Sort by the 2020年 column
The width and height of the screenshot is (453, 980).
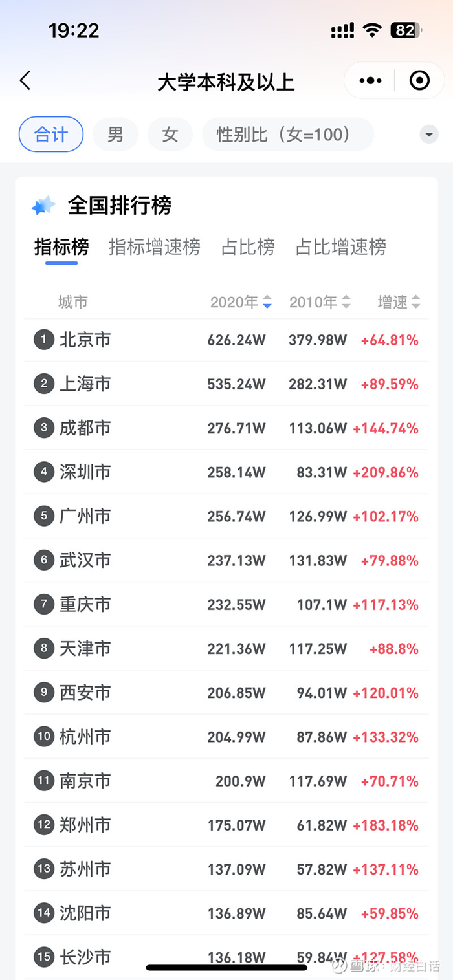(x=241, y=302)
